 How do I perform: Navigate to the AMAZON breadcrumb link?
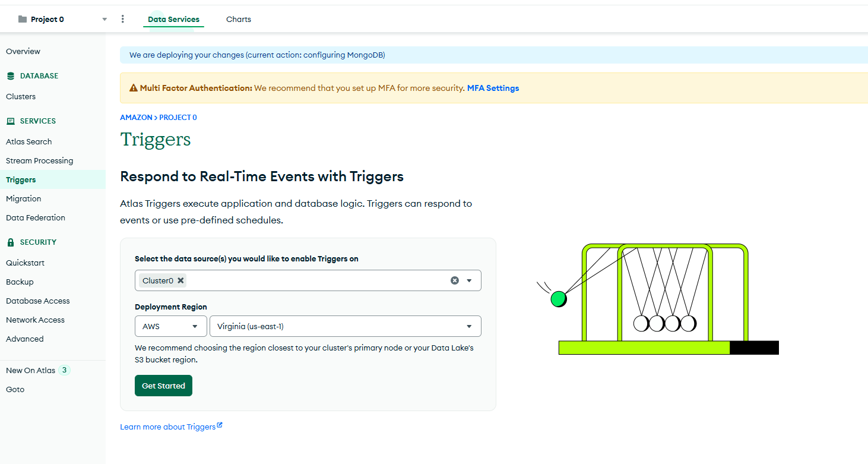136,117
